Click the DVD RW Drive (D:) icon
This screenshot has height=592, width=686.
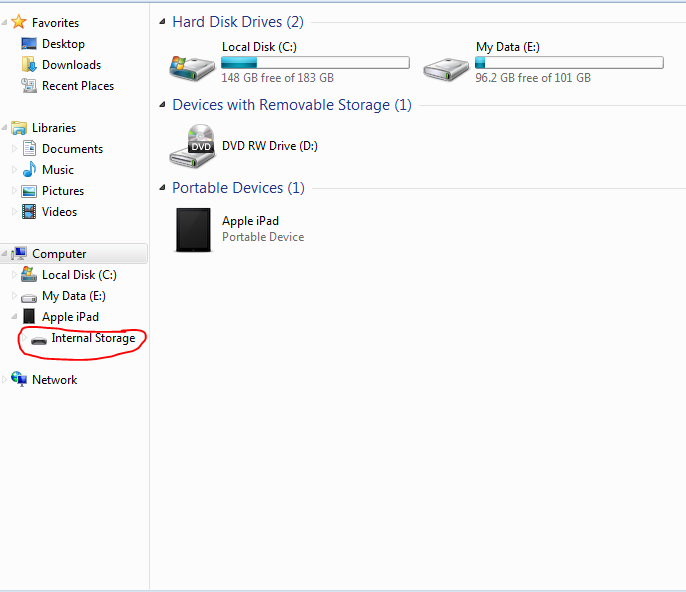pyautogui.click(x=192, y=146)
